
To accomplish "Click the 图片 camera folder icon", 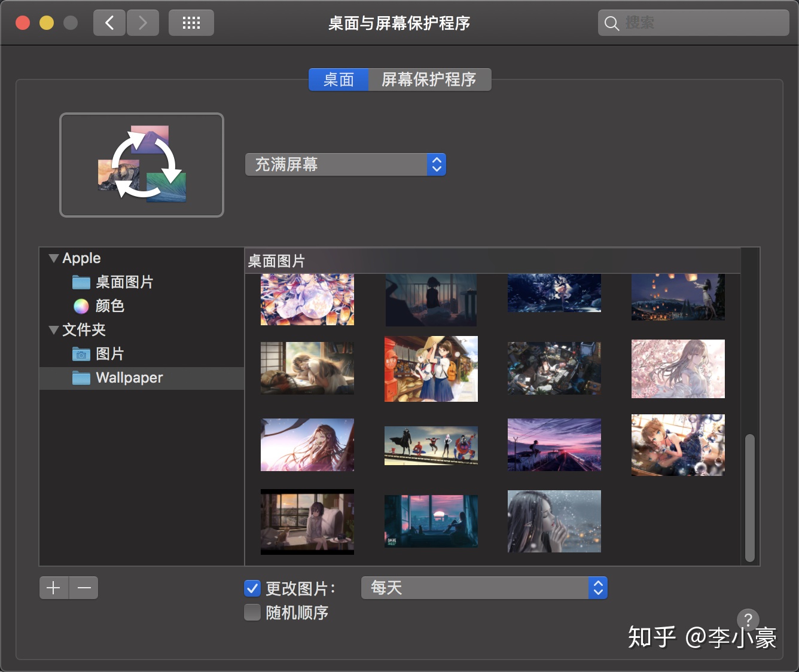I will pyautogui.click(x=81, y=354).
